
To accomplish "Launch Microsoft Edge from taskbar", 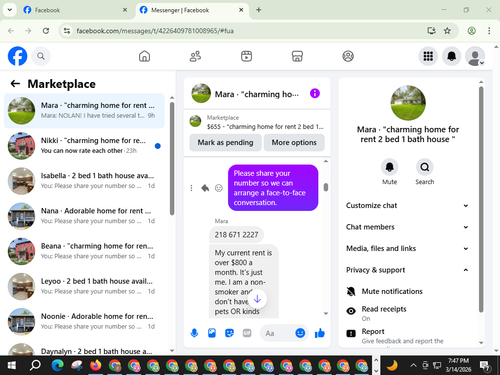I will click(57, 365).
